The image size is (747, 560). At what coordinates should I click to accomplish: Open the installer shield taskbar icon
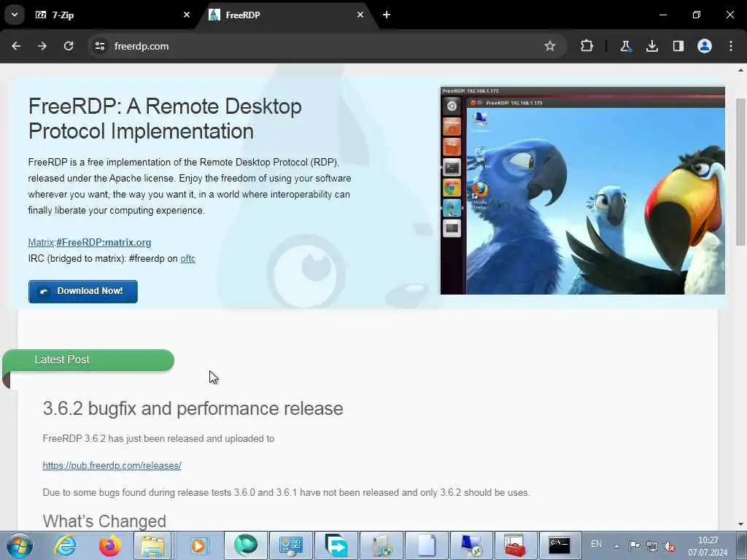(x=381, y=545)
